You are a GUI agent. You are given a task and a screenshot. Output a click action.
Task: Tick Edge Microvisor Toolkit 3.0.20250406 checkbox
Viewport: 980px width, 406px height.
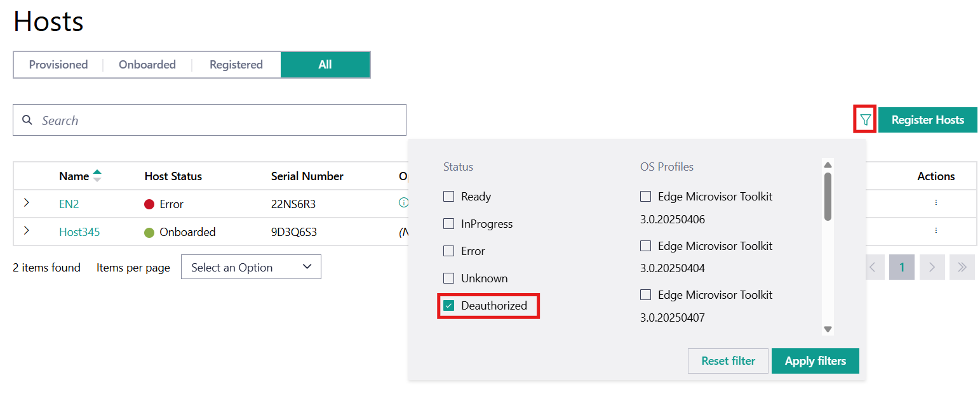[646, 197]
